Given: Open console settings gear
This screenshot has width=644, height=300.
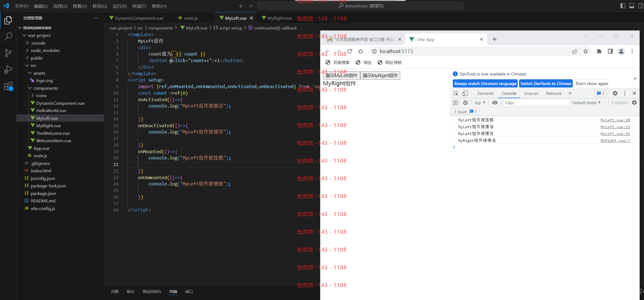Looking at the screenshot, I should 634,103.
